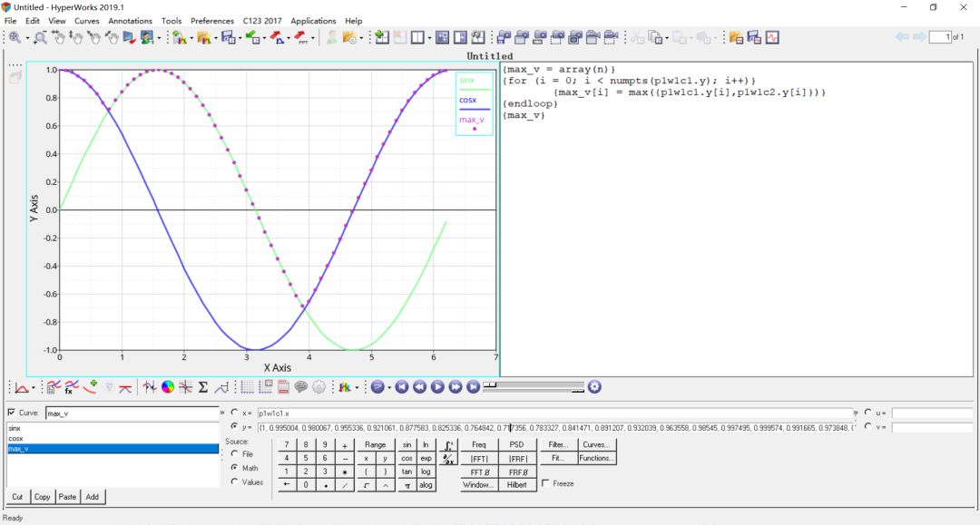
Task: Open the Applications menu
Action: tap(313, 21)
